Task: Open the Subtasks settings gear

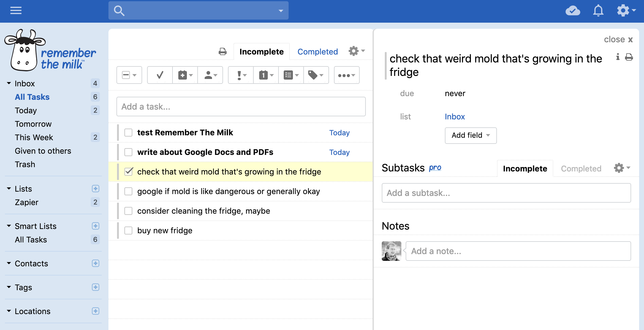Action: coord(622,168)
